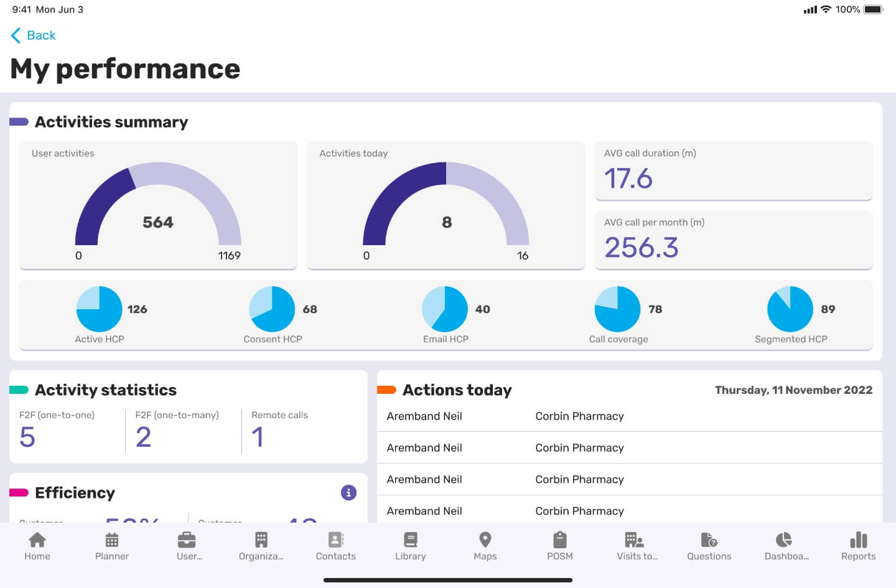The width and height of the screenshot is (896, 588).
Task: Tap the Activities today gauge showing 8
Action: (446, 204)
